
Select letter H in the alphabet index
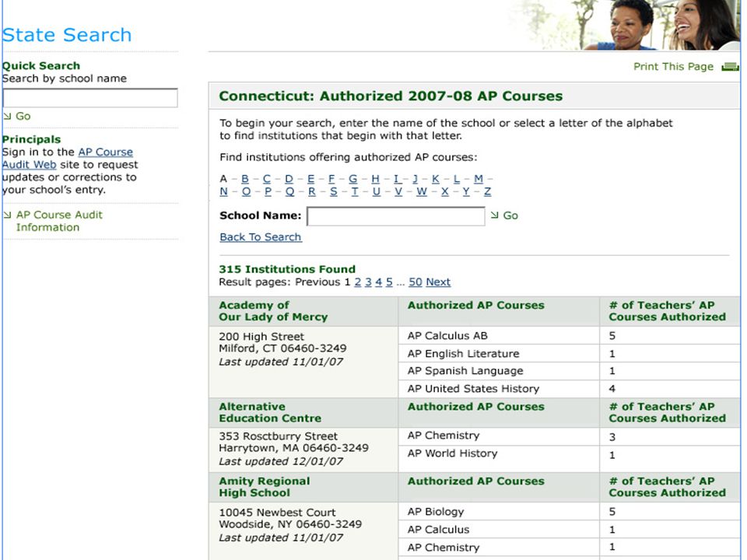(375, 179)
